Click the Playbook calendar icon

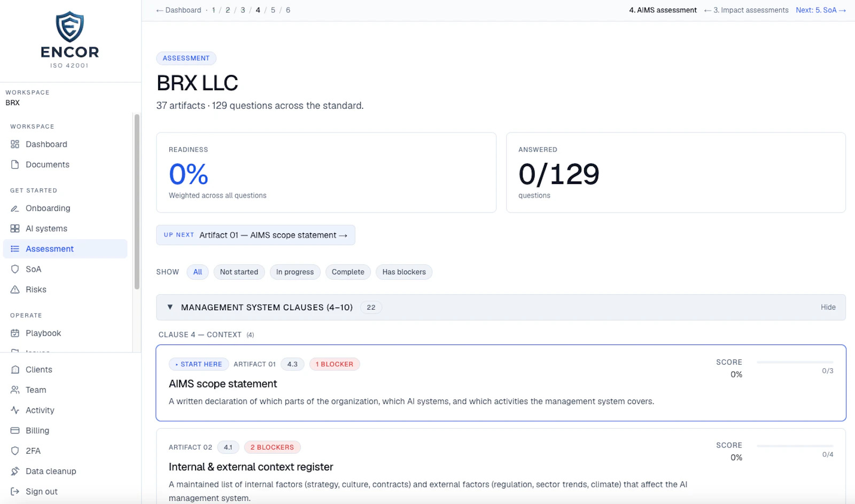coord(15,333)
